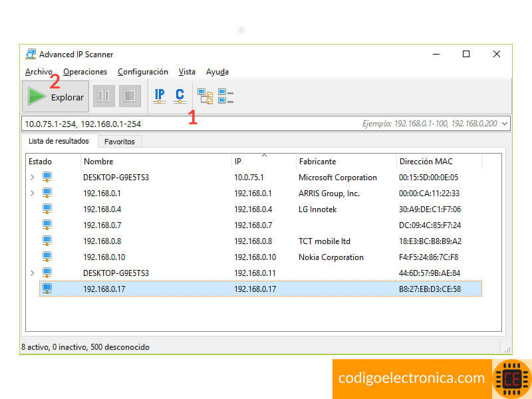Click MAC address F4:F5:24:86:7C:F8

(428, 257)
